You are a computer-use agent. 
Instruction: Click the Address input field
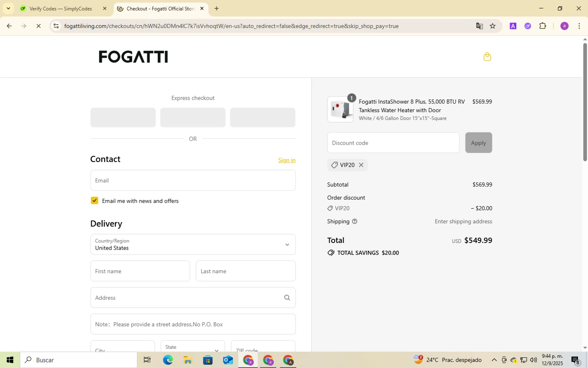pyautogui.click(x=193, y=298)
